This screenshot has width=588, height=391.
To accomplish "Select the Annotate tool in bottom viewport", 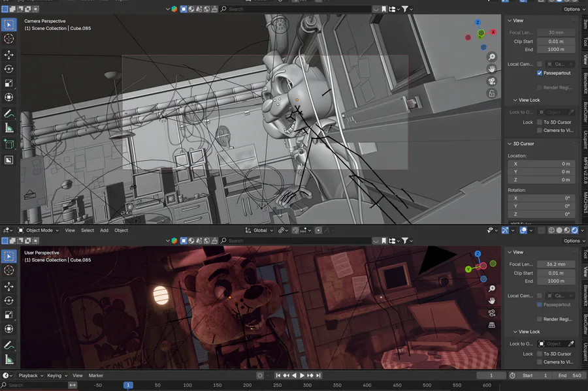I will click(8, 345).
